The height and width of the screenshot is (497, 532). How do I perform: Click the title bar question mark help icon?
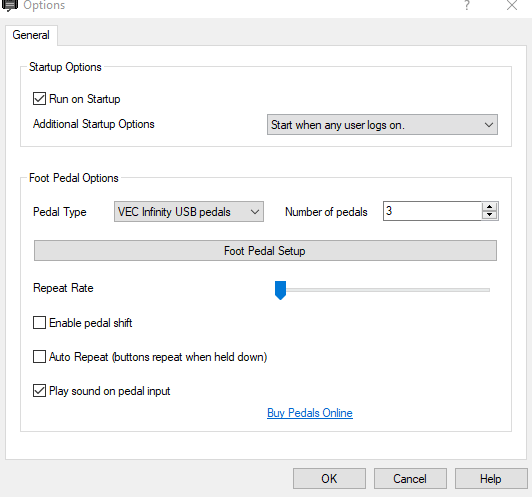coord(467,5)
